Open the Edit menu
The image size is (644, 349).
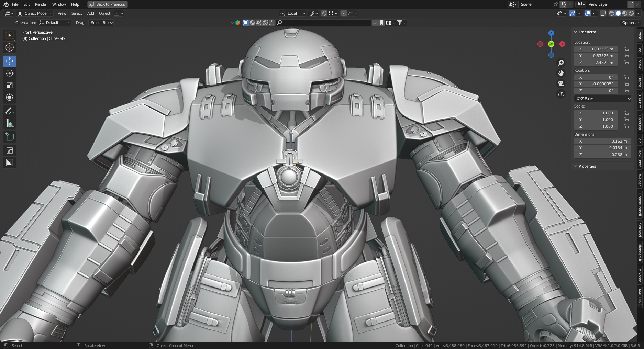pyautogui.click(x=26, y=4)
